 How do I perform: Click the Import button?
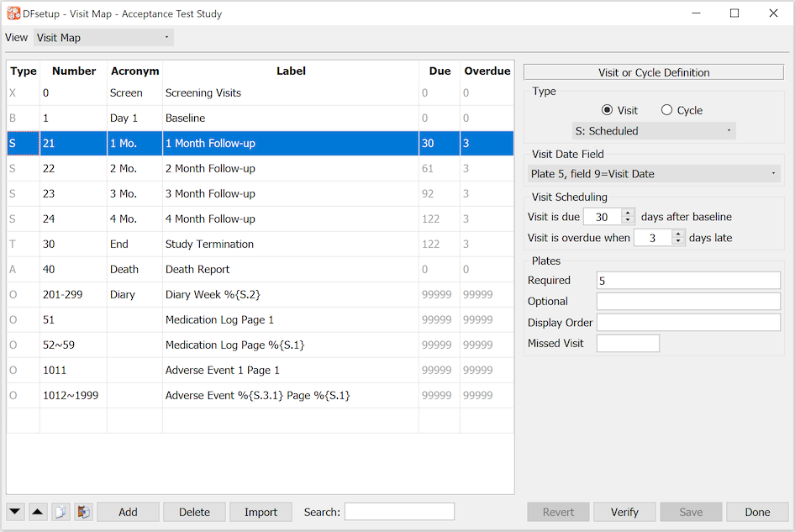(x=261, y=512)
